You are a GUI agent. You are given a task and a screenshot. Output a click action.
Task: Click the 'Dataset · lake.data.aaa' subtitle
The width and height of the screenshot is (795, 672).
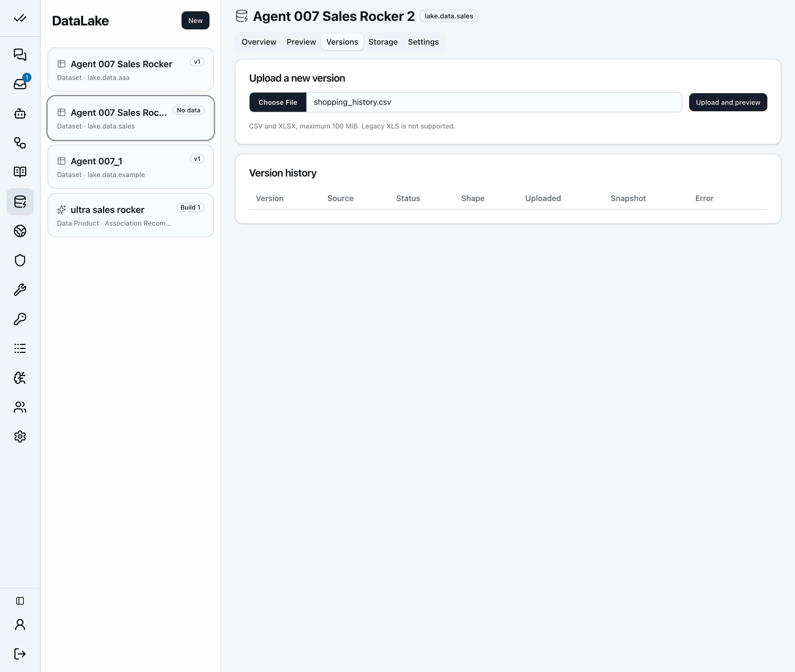[93, 77]
